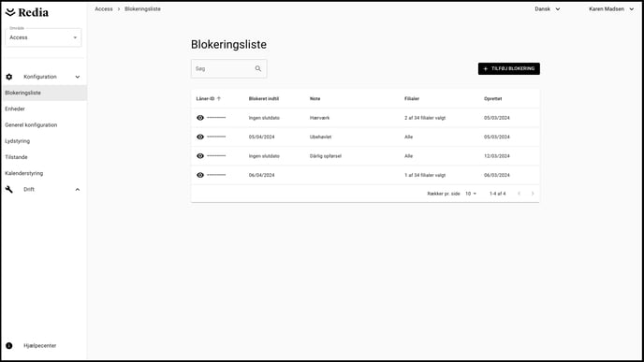
Task: Click the Hjælpecenter info icon
Action: click(x=9, y=345)
